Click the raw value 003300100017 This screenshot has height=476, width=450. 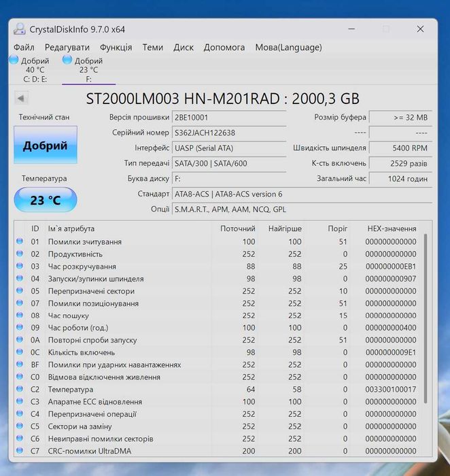point(391,390)
